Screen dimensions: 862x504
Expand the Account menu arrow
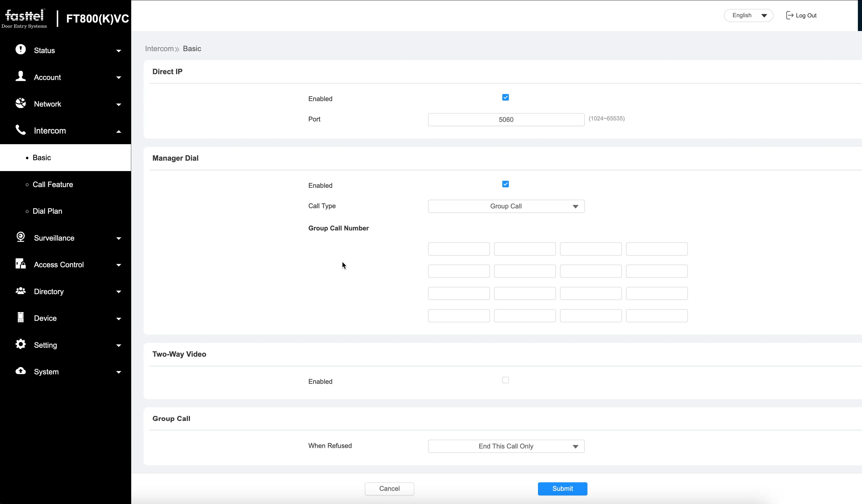119,78
